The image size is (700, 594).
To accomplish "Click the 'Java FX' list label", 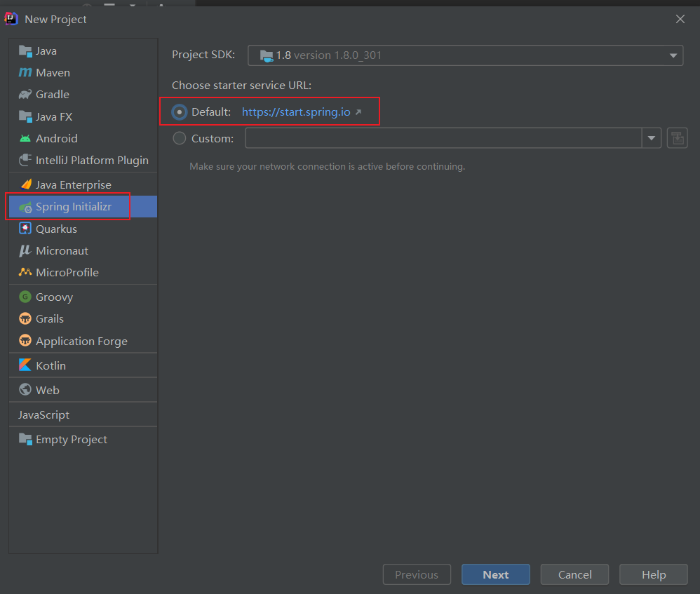I will [x=54, y=117].
